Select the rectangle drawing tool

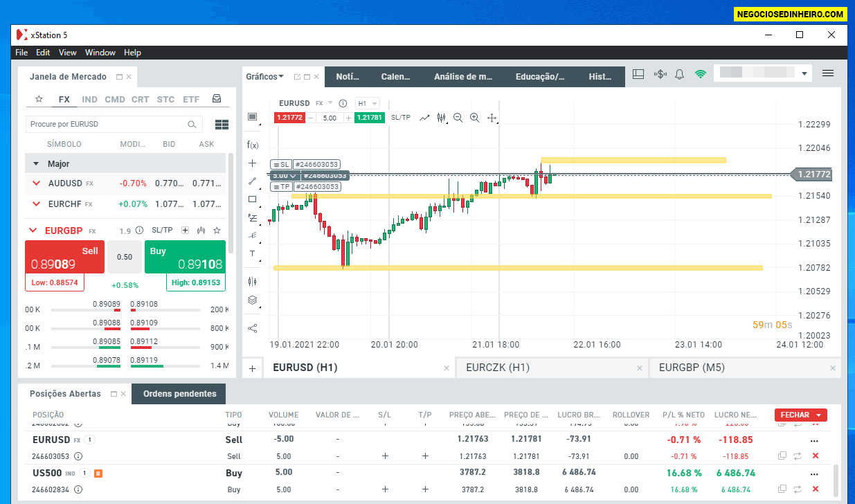coord(253,199)
